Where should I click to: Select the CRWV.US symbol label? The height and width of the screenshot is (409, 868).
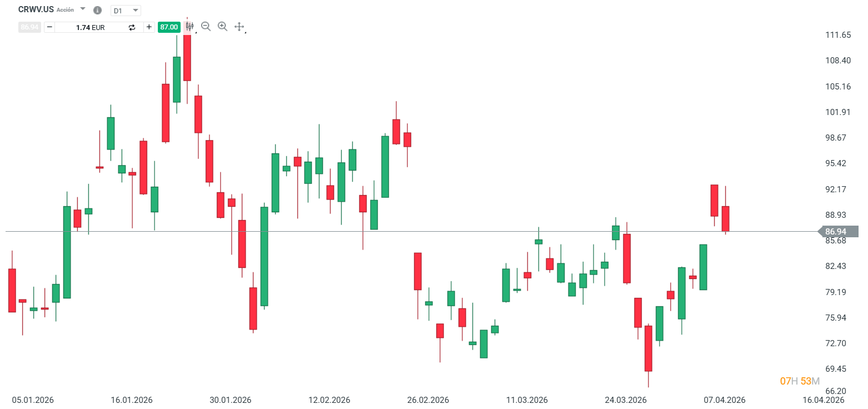click(35, 9)
